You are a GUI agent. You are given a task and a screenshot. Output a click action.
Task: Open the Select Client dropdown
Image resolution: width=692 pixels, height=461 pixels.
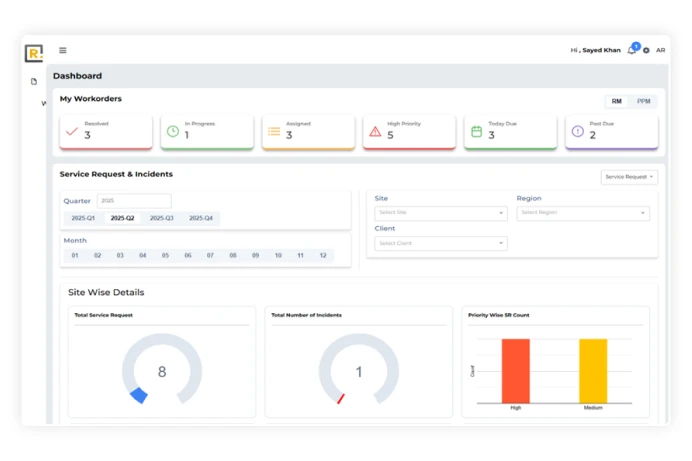click(x=440, y=244)
